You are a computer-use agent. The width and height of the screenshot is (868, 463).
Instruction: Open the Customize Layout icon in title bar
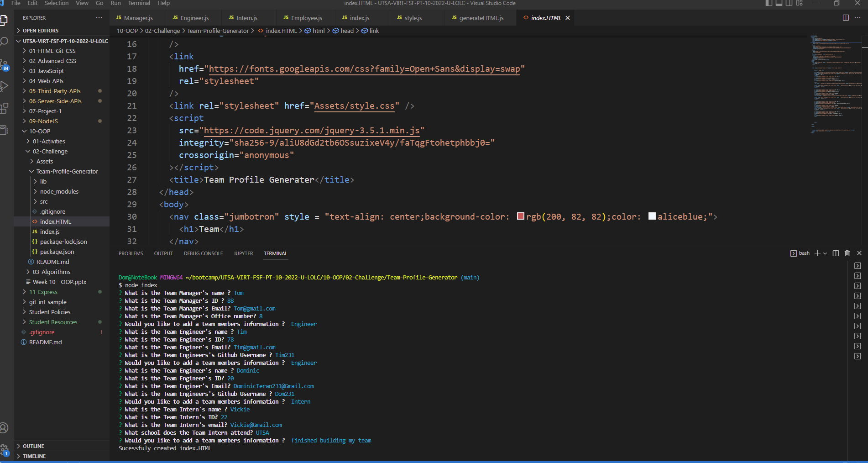click(800, 3)
